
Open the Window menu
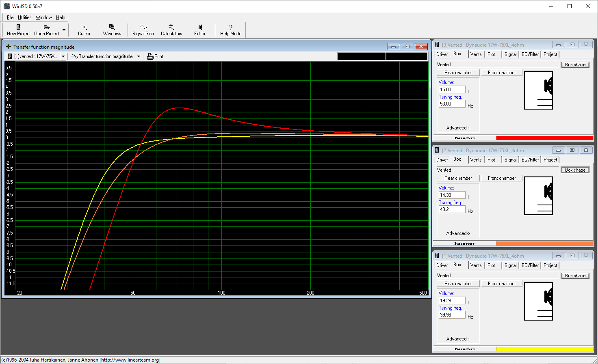tap(43, 17)
